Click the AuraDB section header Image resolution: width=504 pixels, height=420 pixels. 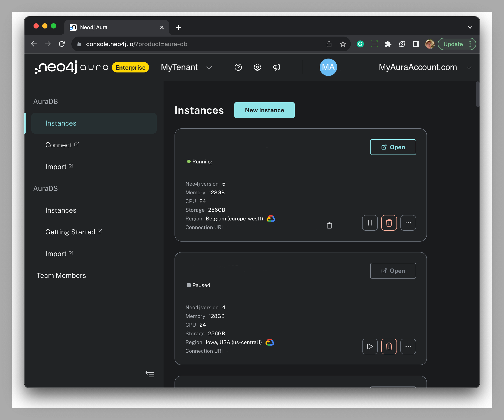(45, 101)
